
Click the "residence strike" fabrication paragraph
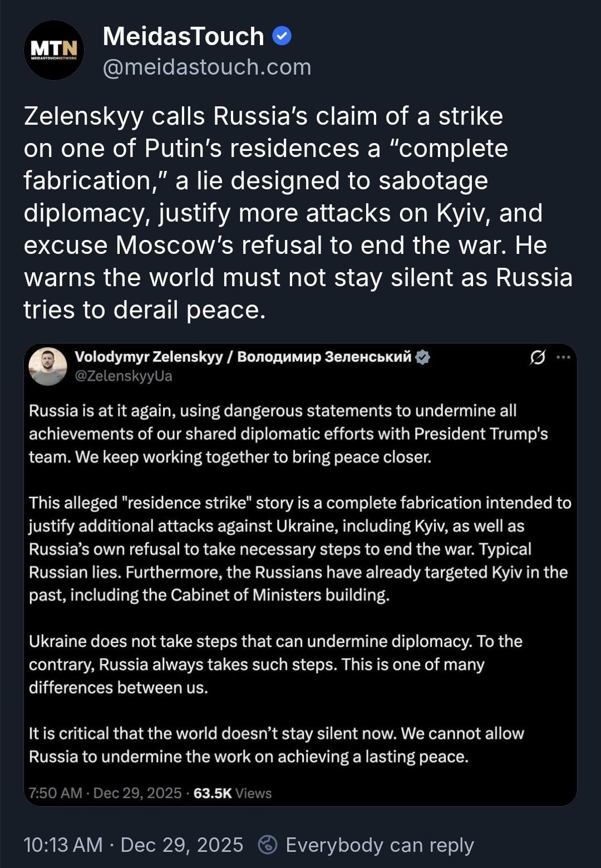click(x=299, y=549)
